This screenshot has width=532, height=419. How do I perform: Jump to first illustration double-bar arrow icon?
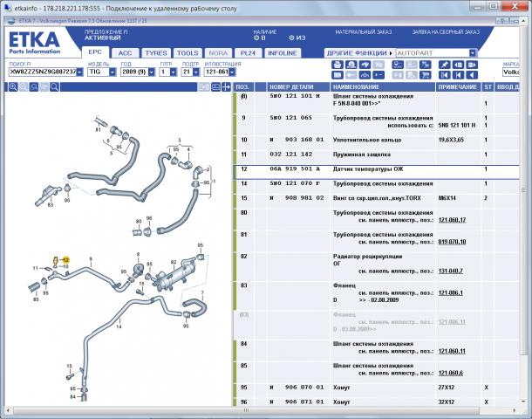tap(444, 75)
